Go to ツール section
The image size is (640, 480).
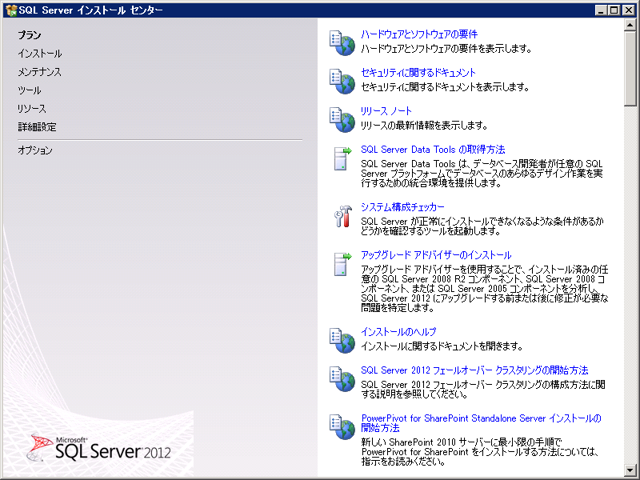coord(29,90)
